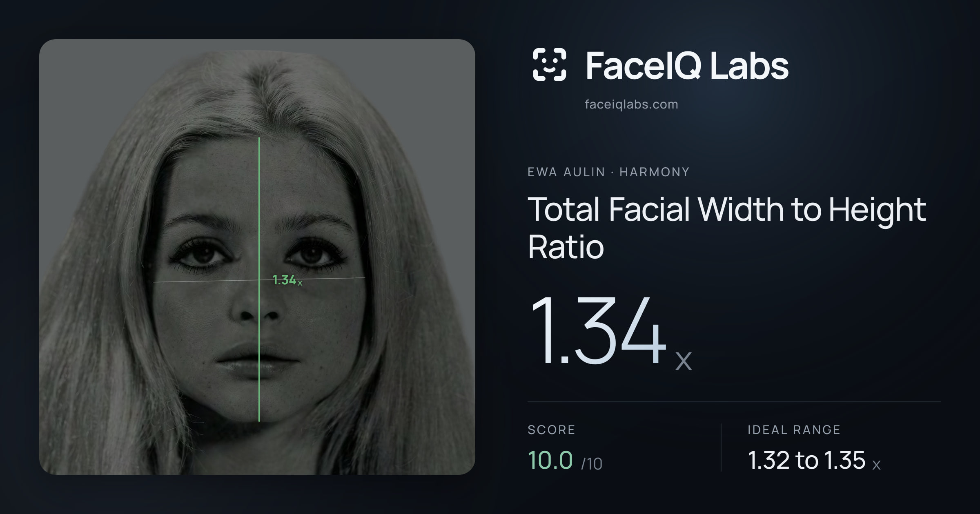Click the '1.32 to 1.35' range value

coord(806,460)
